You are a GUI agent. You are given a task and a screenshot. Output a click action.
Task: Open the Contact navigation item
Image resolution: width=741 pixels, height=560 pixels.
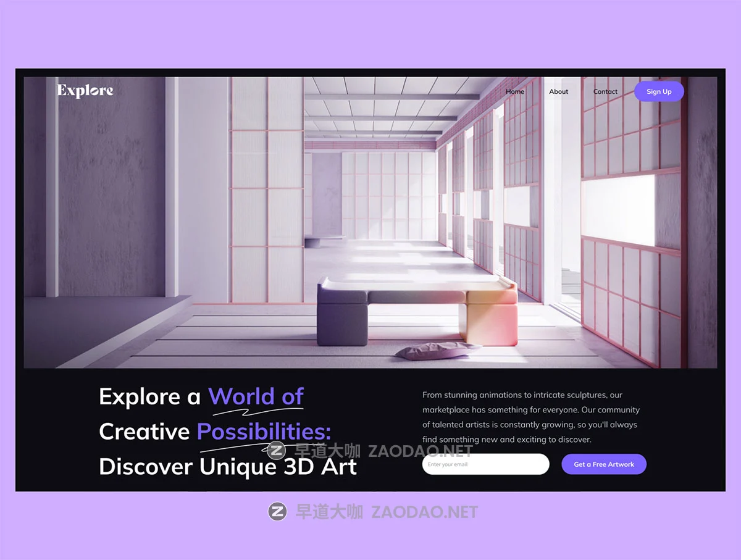pyautogui.click(x=605, y=91)
